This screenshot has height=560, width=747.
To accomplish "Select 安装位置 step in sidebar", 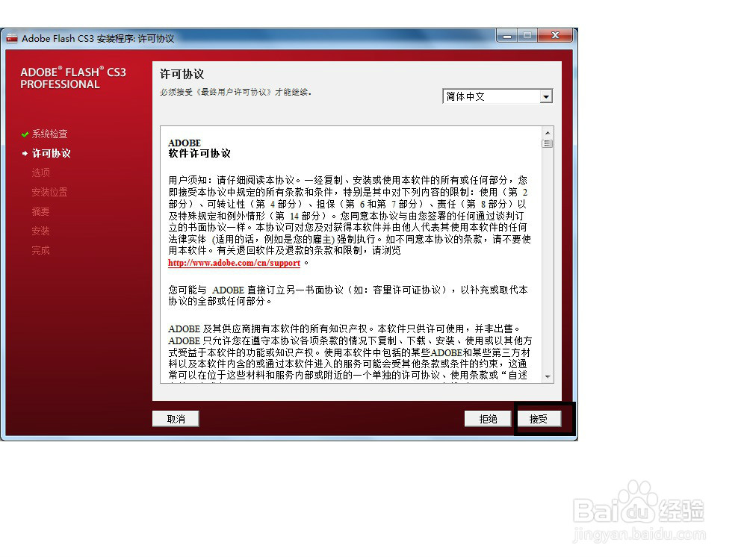I will pyautogui.click(x=49, y=193).
